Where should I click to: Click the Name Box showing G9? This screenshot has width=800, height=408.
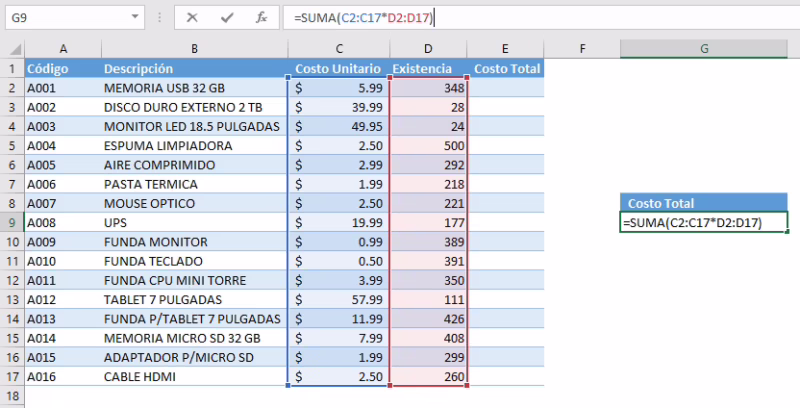click(x=60, y=18)
